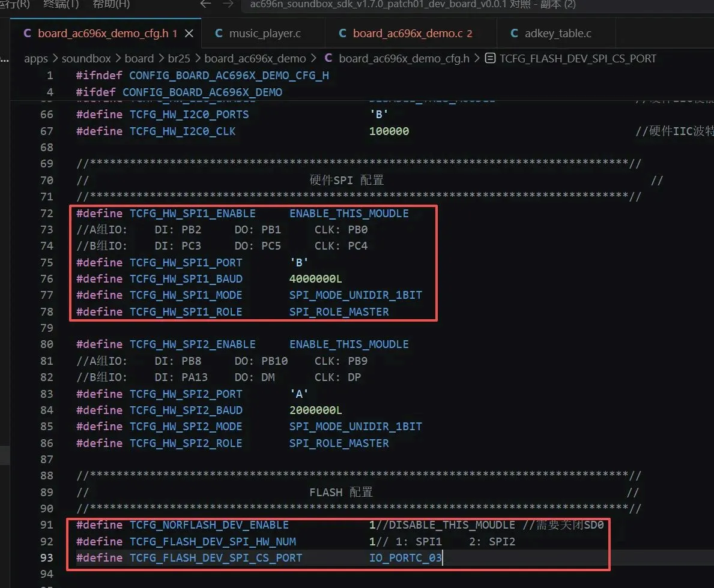714x588 pixels.
Task: Switch to the music_player.c tab
Action: 263,33
